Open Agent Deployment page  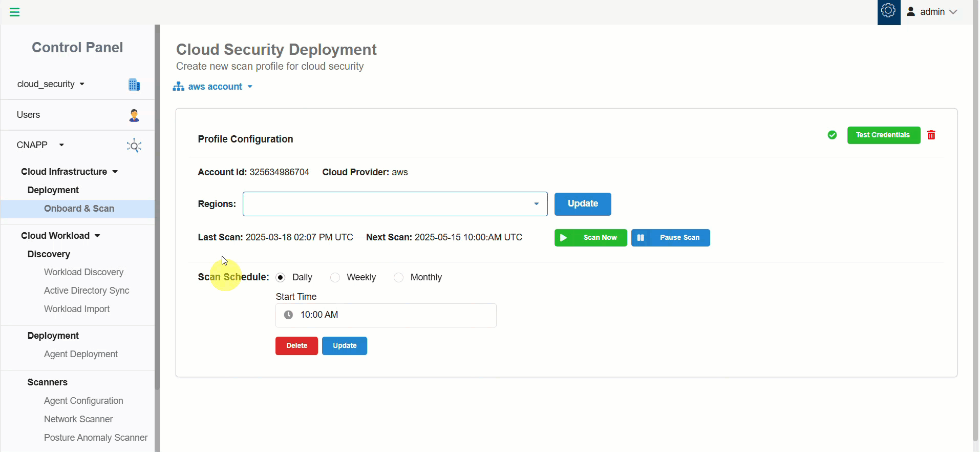[x=81, y=354]
